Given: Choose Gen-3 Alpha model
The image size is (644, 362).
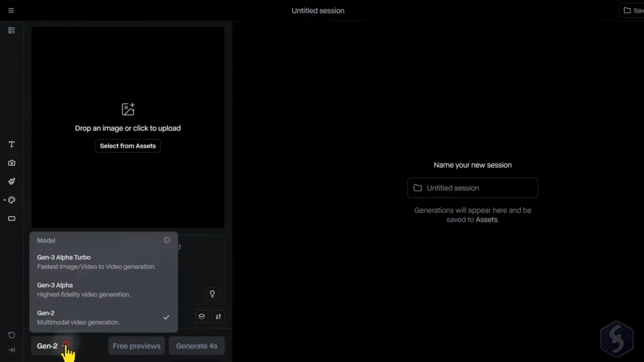Looking at the screenshot, I should pyautogui.click(x=104, y=290).
